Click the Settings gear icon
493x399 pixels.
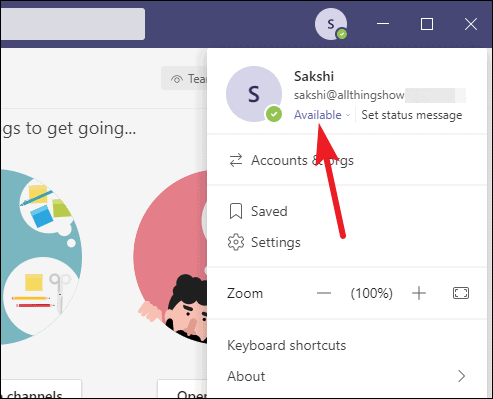point(236,242)
